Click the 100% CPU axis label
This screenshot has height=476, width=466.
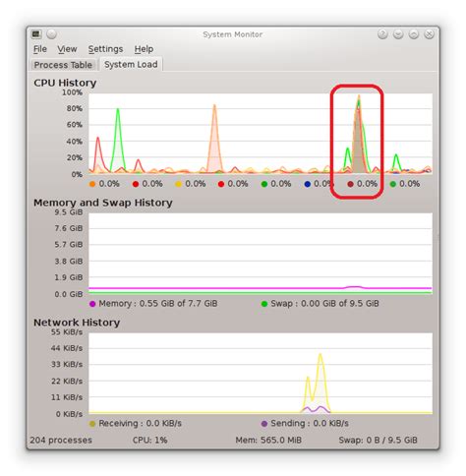(72, 92)
